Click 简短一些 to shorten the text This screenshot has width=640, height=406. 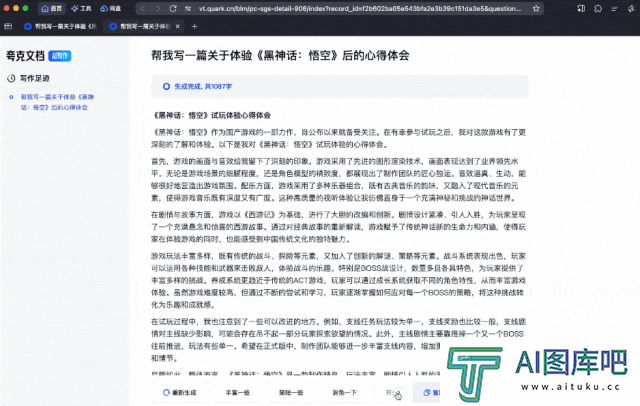[291, 393]
